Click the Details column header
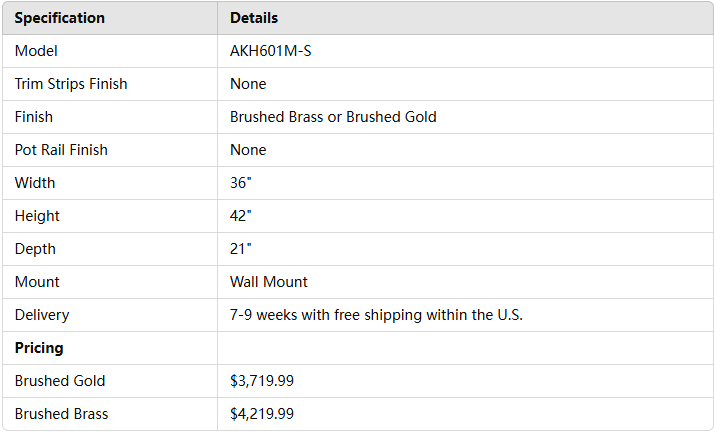This screenshot has width=714, height=432. [254, 18]
